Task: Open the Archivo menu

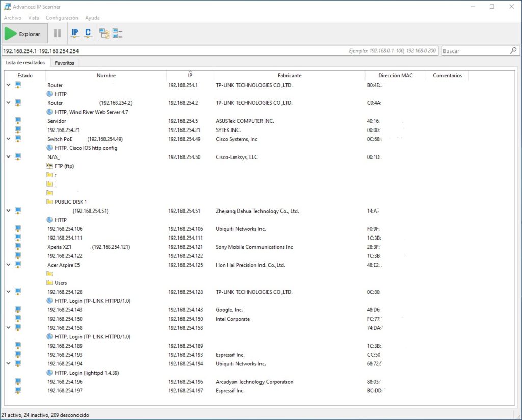Action: (x=13, y=18)
